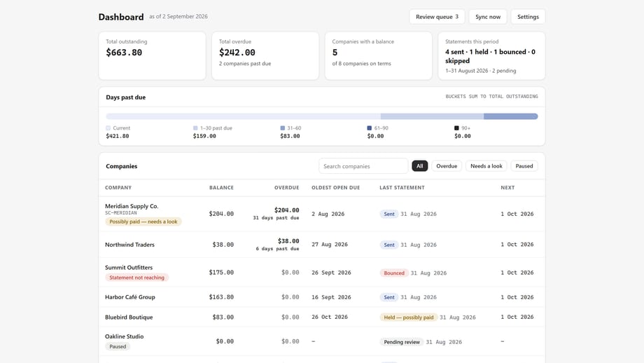Viewport: 644px width, 363px height.
Task: Focus the Search companies field
Action: pyautogui.click(x=363, y=166)
